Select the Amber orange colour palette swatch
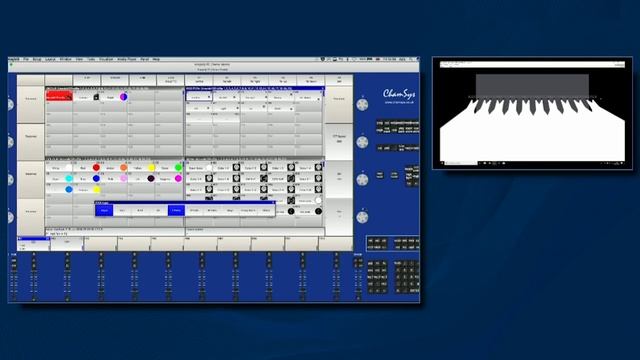 pyautogui.click(x=124, y=168)
